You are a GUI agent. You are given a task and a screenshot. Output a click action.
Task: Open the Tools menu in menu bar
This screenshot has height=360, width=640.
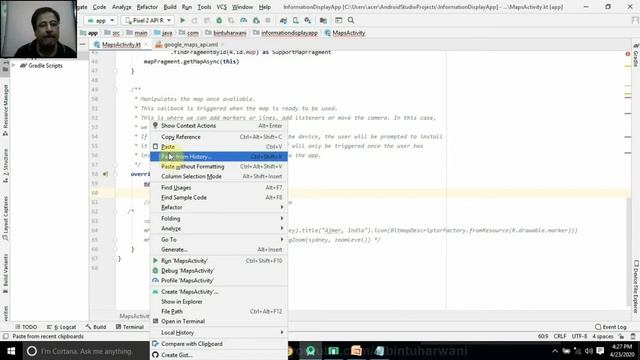(x=204, y=7)
